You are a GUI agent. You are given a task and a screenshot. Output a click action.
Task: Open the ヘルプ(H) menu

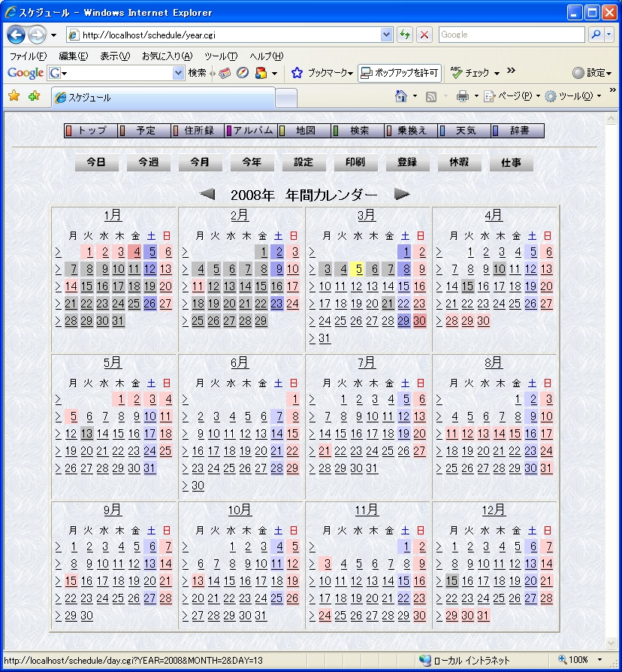point(267,56)
